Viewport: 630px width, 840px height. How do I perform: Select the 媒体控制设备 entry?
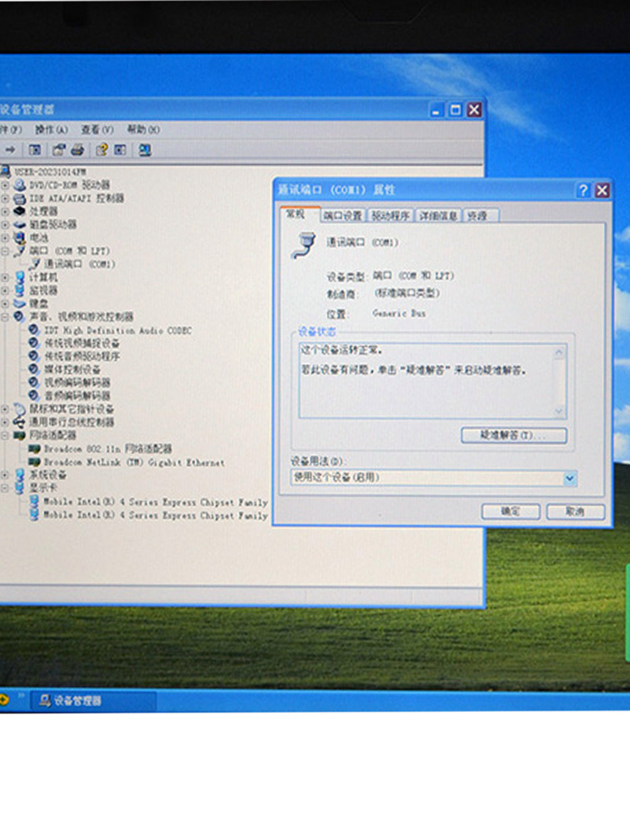pos(72,370)
